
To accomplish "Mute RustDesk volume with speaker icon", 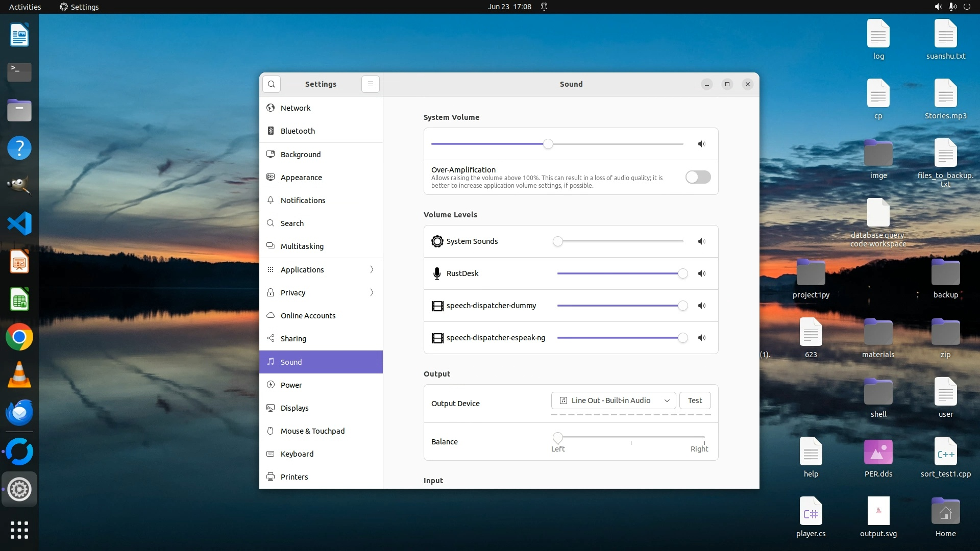I will point(702,273).
